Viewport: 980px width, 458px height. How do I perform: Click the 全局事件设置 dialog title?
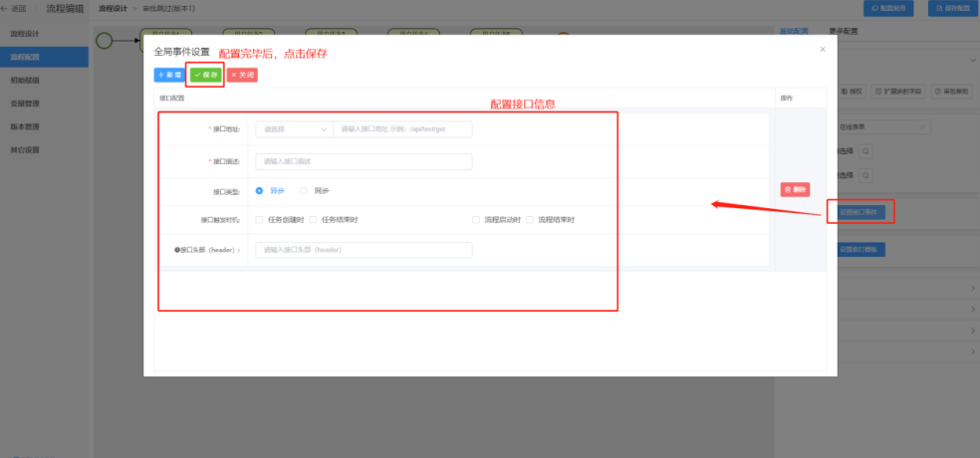tap(182, 53)
